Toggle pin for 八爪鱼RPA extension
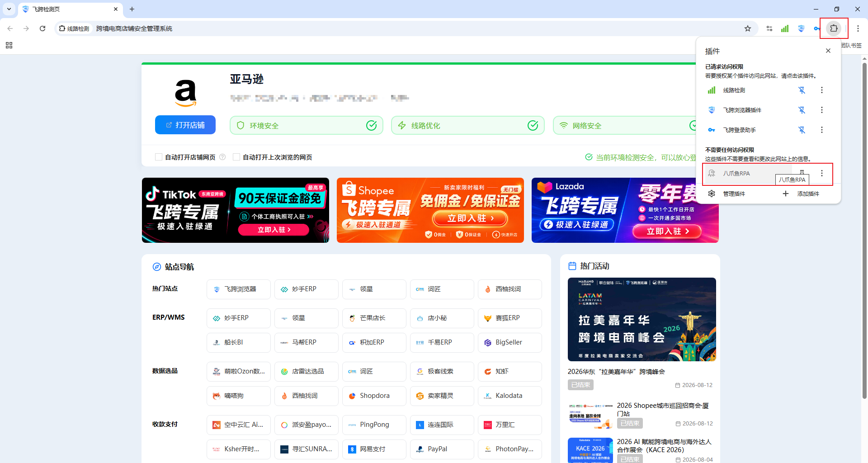Screen dimensions: 868x463 click(802, 173)
